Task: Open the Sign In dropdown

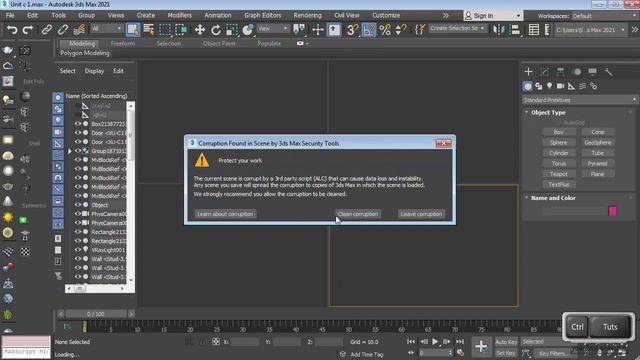Action: click(493, 16)
